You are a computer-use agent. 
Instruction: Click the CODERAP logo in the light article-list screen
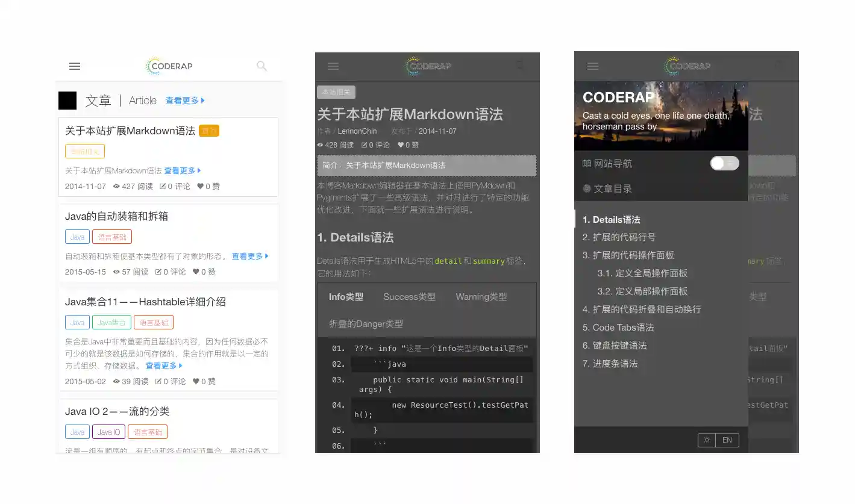tap(169, 66)
